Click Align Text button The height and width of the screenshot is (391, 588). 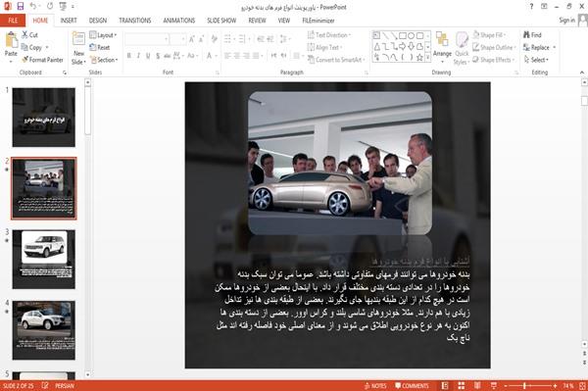324,47
